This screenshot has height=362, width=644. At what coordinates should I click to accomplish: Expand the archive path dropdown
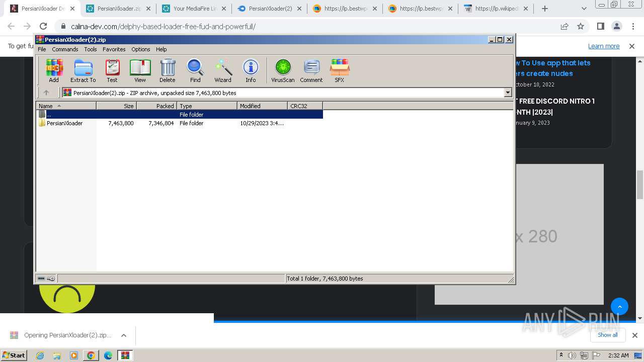tap(508, 93)
